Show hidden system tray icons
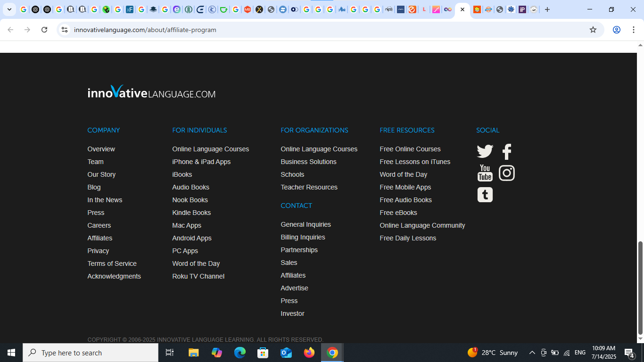This screenshot has height=362, width=644. [532, 353]
